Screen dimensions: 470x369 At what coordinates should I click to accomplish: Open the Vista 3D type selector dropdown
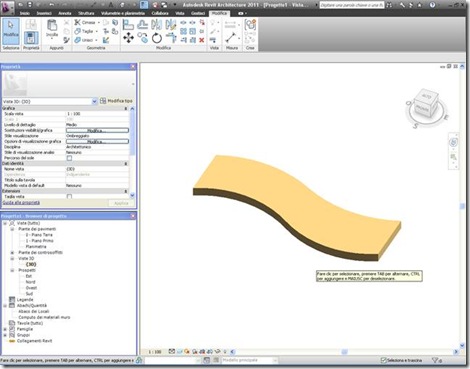(x=94, y=101)
